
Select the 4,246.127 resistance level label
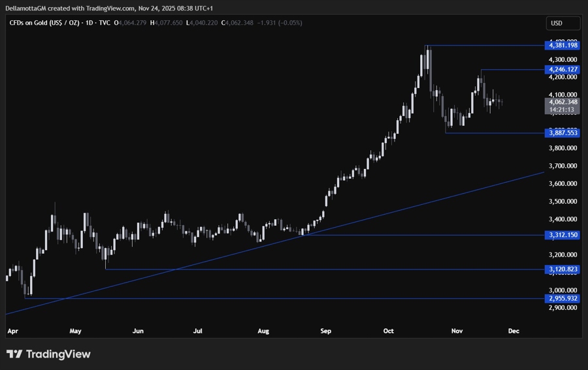point(563,69)
